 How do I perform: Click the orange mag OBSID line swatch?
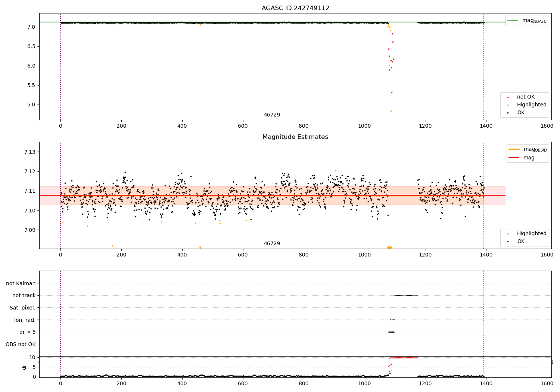514,149
